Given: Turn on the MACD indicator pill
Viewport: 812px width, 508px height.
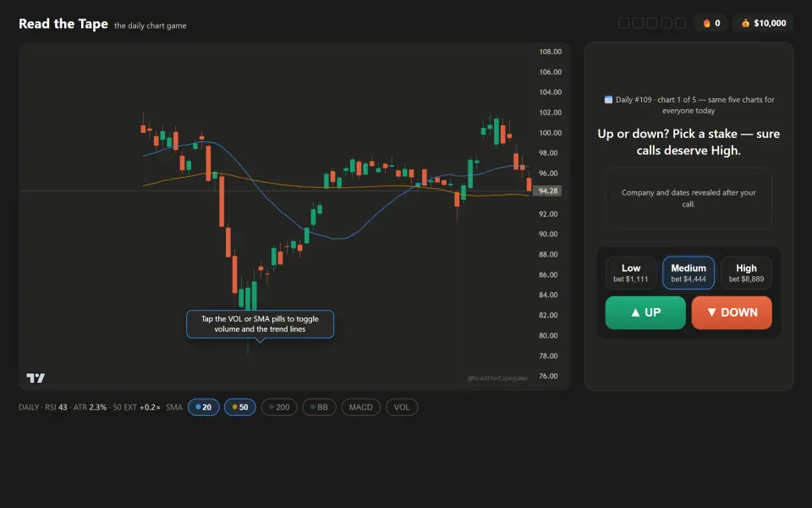Looking at the screenshot, I should pyautogui.click(x=361, y=407).
